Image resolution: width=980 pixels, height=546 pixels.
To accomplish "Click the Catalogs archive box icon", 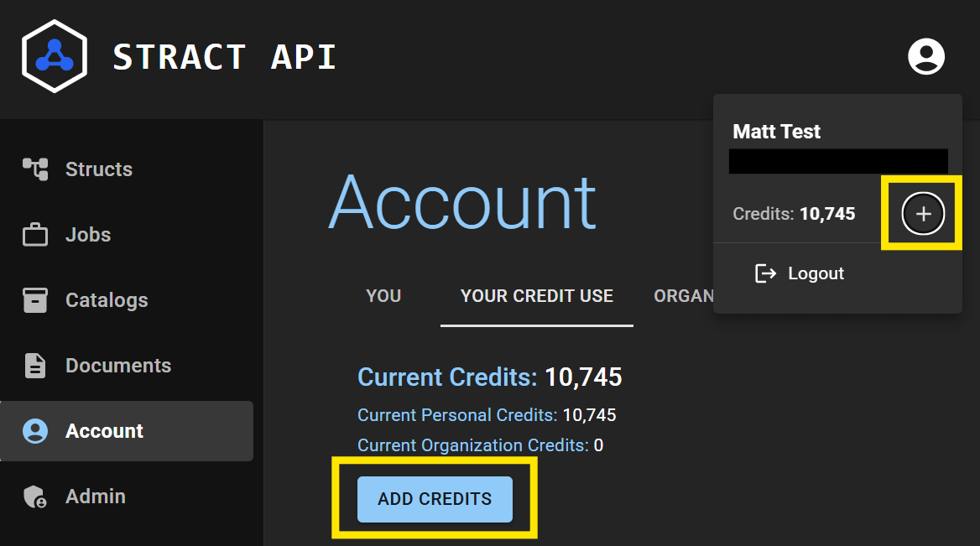I will (x=35, y=300).
